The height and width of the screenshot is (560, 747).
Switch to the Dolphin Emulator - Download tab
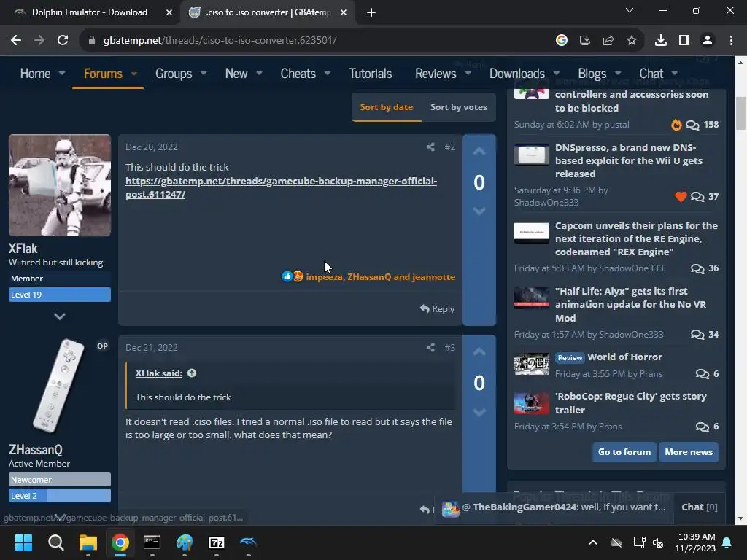tap(90, 12)
